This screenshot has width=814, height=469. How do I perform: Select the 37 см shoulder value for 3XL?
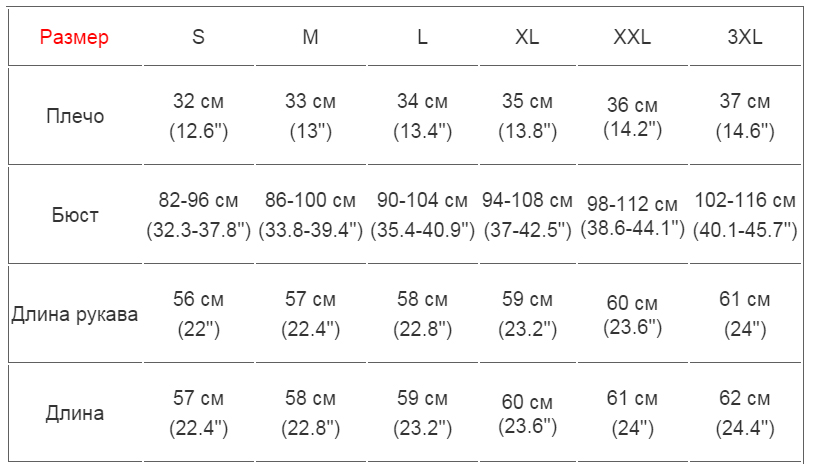[x=745, y=102]
